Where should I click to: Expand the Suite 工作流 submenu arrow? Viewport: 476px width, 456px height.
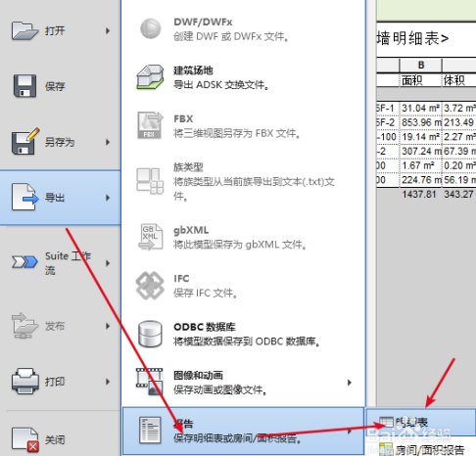pyautogui.click(x=108, y=263)
